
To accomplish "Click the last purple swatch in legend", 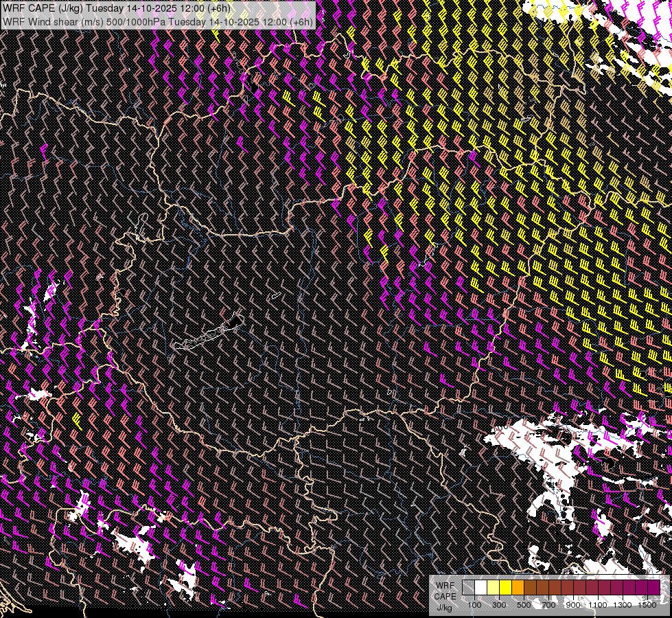I will tap(653, 588).
